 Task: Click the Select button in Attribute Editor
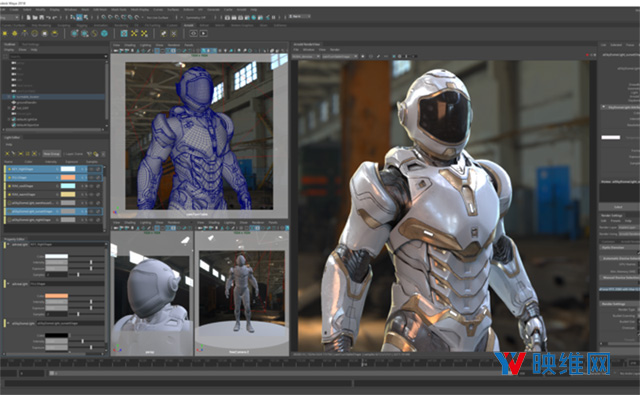click(619, 207)
